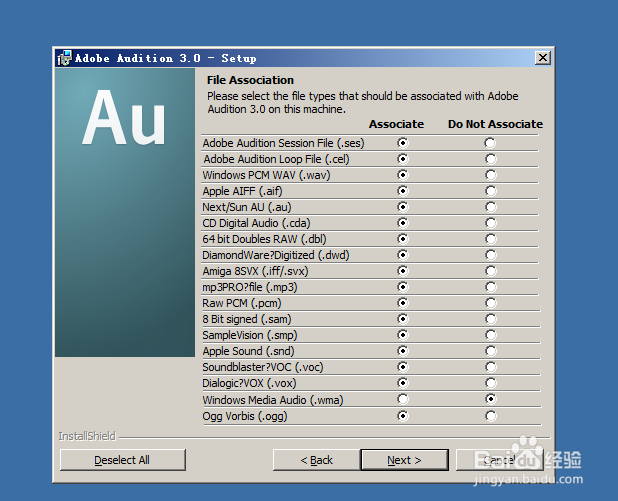Set Next/Sun AU (.au) to Do Not Associate
The width and height of the screenshot is (618, 501).
[x=490, y=207]
